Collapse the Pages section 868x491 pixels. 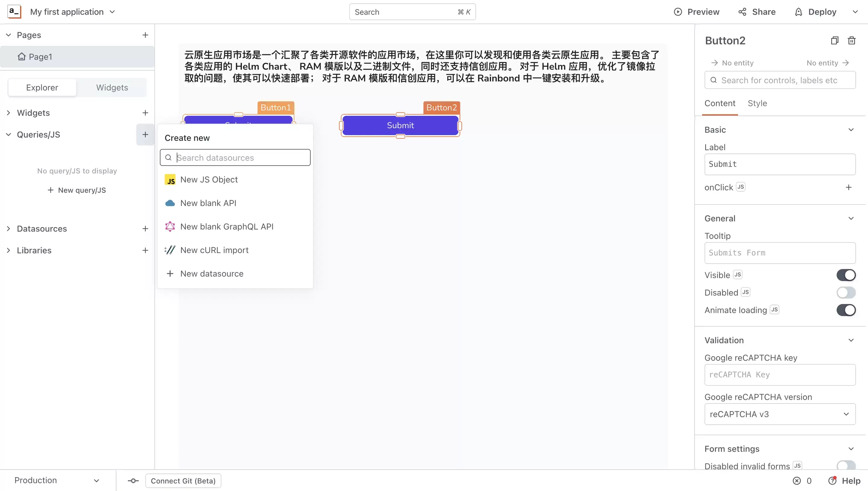click(8, 35)
